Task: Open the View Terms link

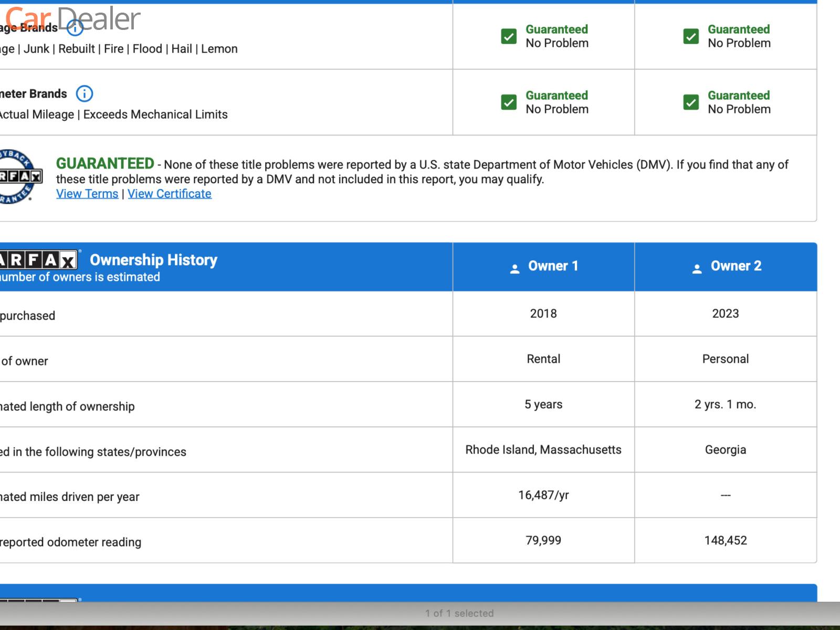Action: coord(87,194)
